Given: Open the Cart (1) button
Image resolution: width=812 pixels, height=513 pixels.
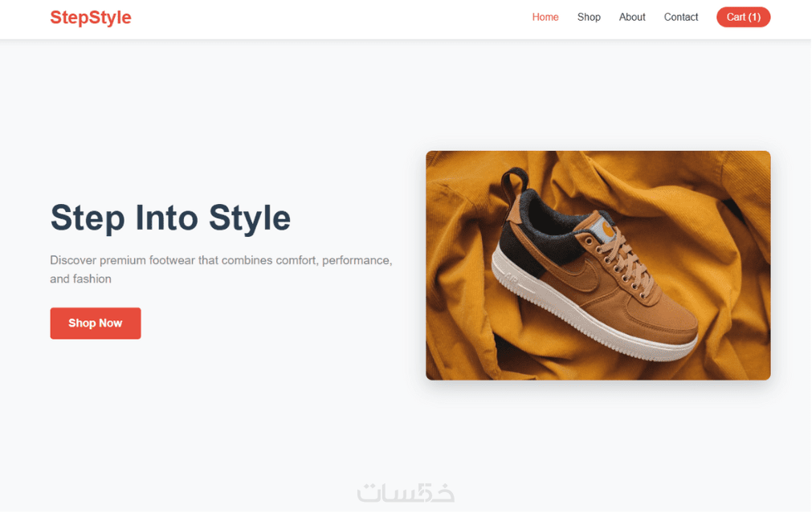Looking at the screenshot, I should 744,17.
